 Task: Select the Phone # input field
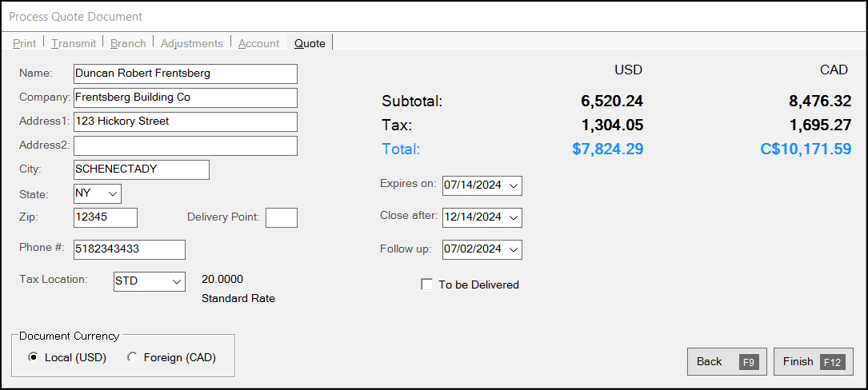[129, 249]
